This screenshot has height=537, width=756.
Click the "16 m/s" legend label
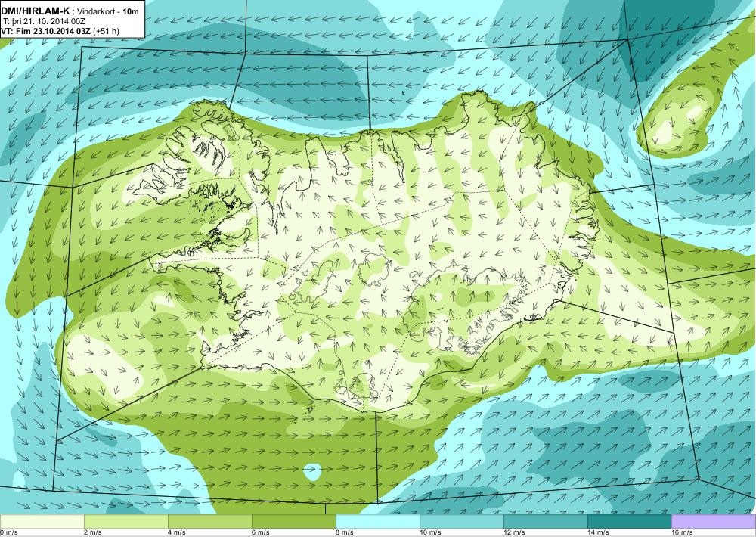(x=682, y=532)
